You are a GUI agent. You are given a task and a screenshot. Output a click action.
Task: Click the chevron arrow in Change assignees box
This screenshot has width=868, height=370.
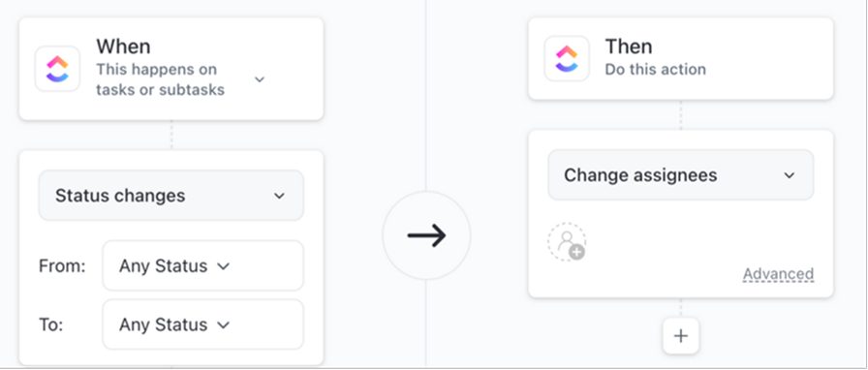(790, 175)
